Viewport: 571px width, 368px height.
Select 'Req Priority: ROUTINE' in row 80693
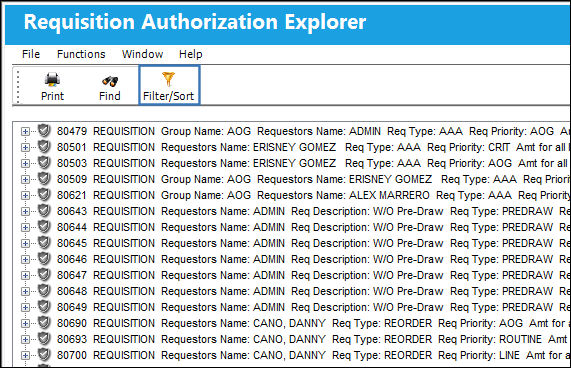(490, 339)
